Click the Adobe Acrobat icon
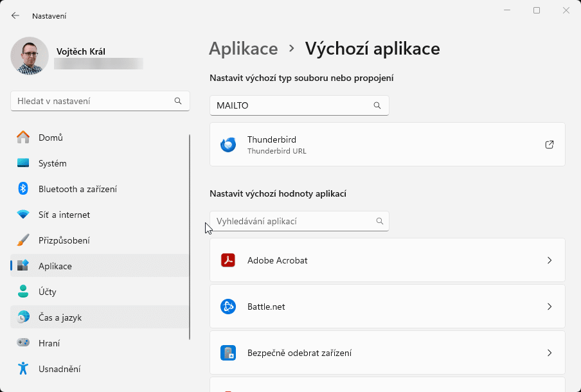Viewport: 581px width, 392px height. (x=228, y=260)
